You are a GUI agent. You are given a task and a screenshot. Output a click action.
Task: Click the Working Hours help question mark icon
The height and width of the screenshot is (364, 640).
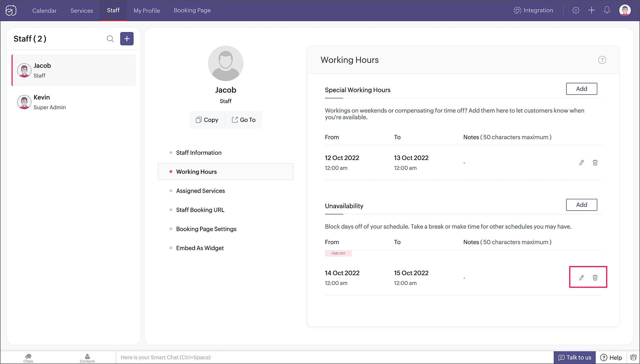[x=602, y=60]
